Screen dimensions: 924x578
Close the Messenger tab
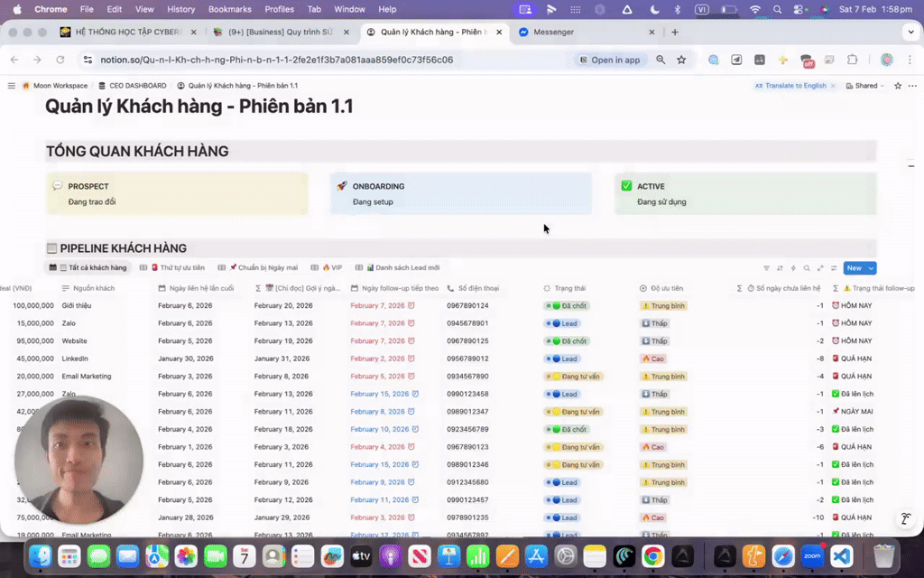click(651, 32)
